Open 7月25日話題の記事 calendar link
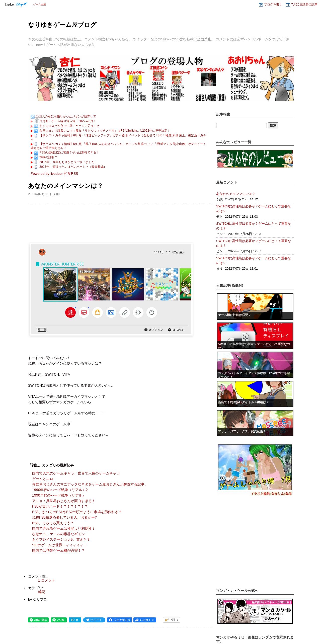 click(301, 5)
